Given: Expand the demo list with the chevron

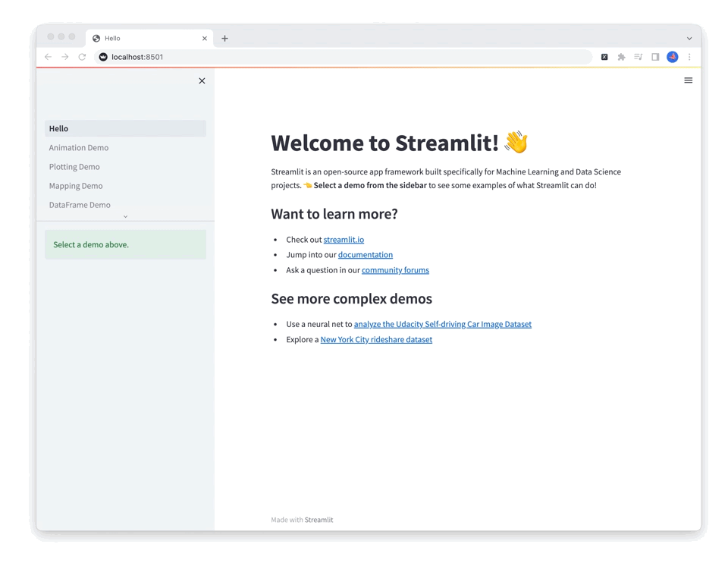Looking at the screenshot, I should pos(125,216).
